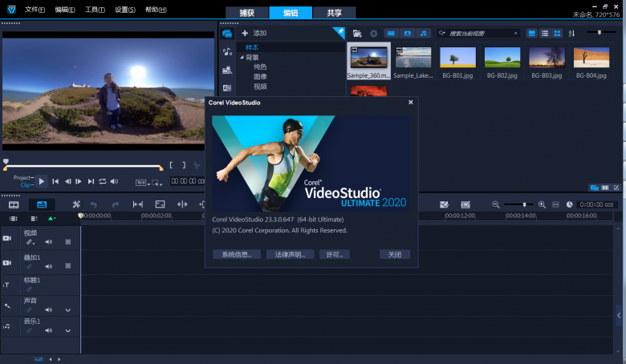
Task: Click the Roll tool icon in timeline toolbar
Action: click(x=182, y=204)
